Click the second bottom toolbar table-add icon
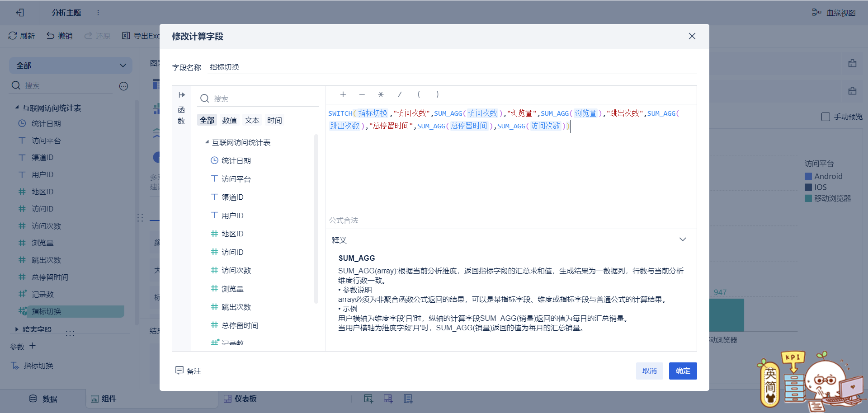This screenshot has height=413, width=868. pos(388,399)
